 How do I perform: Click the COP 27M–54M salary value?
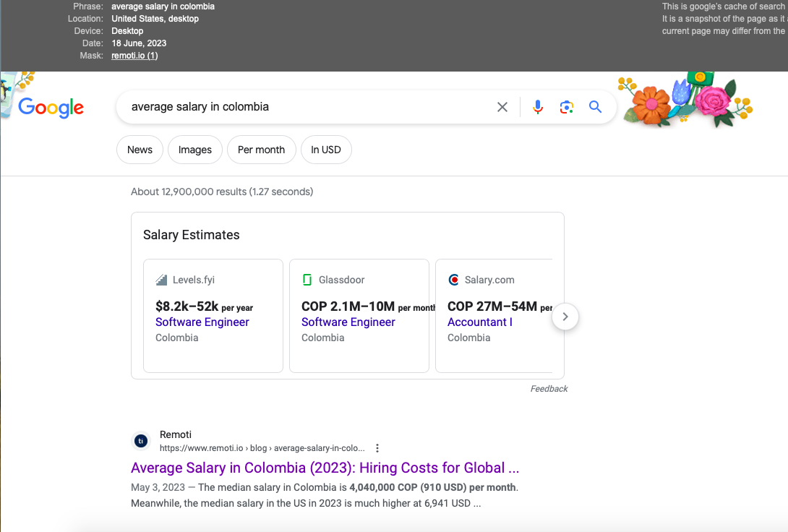tap(492, 306)
